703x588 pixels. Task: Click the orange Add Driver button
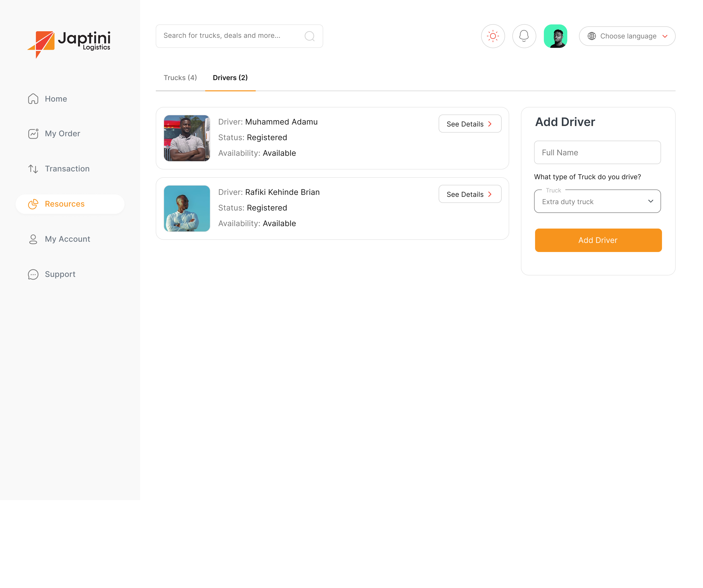(x=598, y=241)
